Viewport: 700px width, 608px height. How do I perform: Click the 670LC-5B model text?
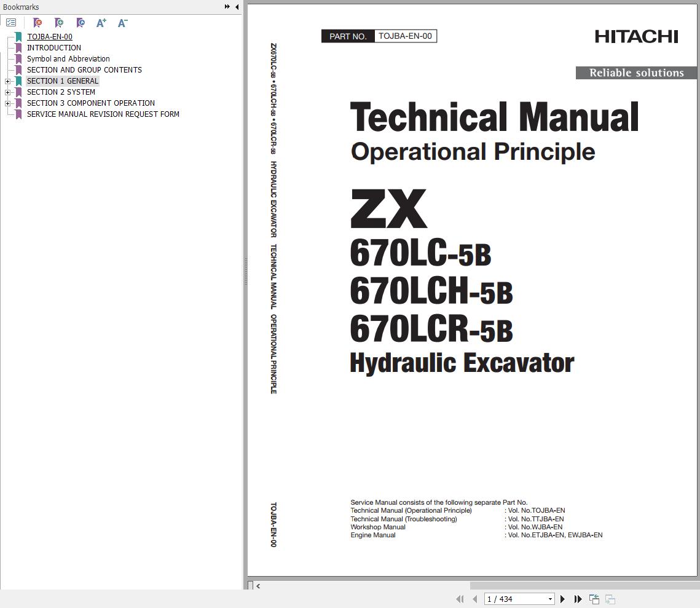420,253
